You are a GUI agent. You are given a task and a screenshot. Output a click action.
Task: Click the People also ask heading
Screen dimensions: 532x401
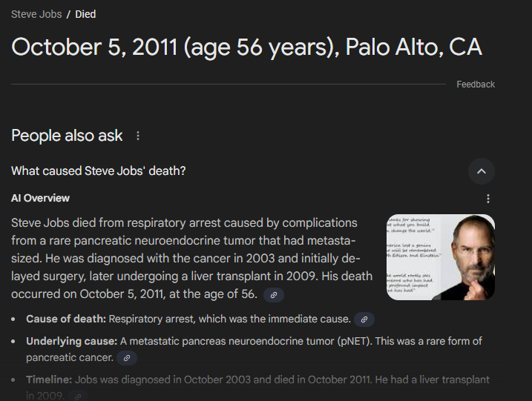click(67, 136)
